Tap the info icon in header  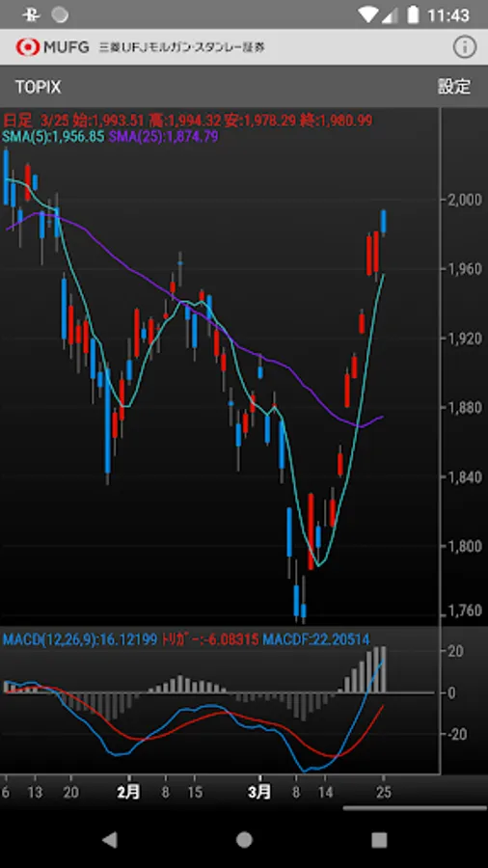(x=464, y=47)
